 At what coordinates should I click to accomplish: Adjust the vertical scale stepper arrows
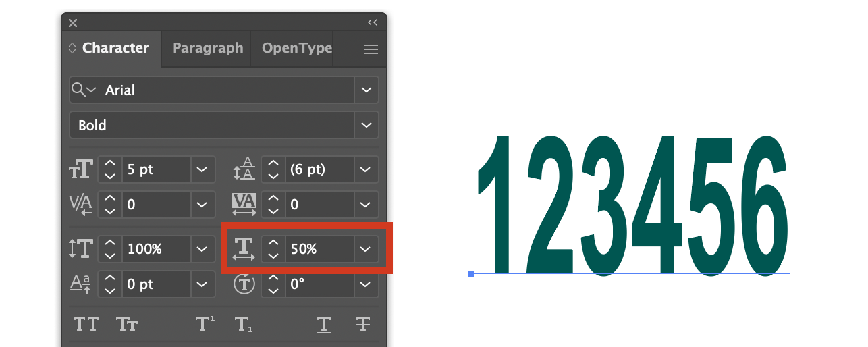coord(110,249)
